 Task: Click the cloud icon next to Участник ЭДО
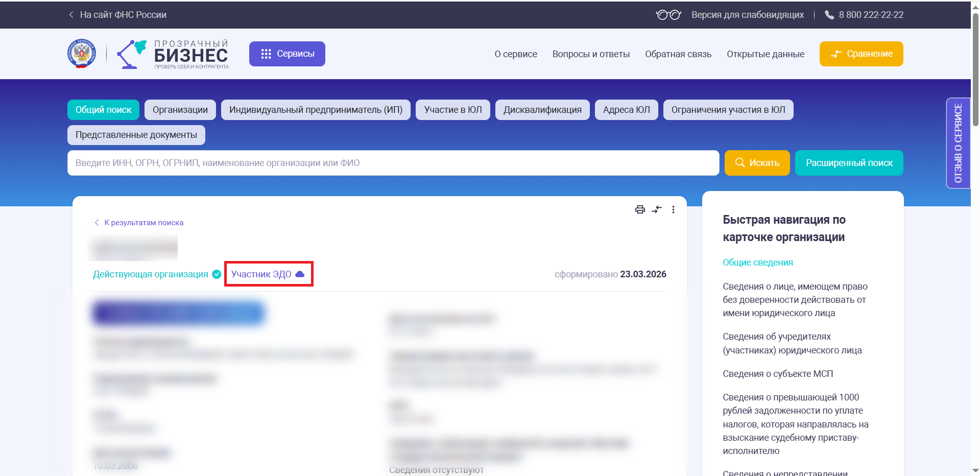click(300, 274)
